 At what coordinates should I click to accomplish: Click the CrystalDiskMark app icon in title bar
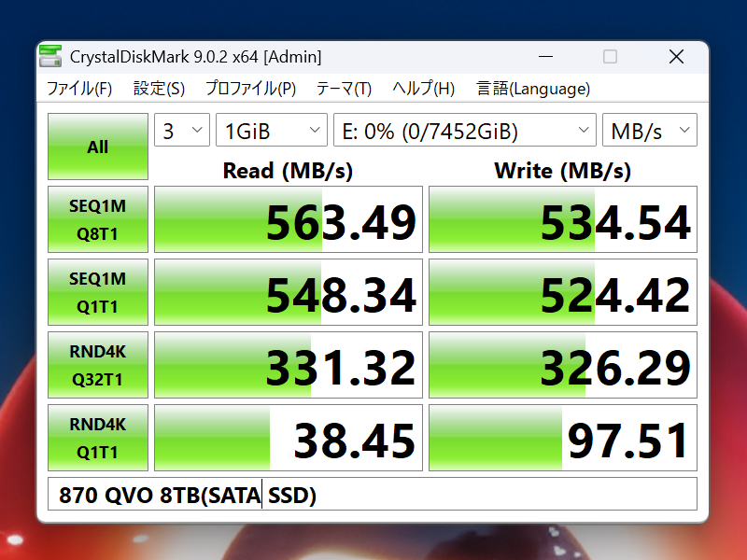tap(50, 57)
